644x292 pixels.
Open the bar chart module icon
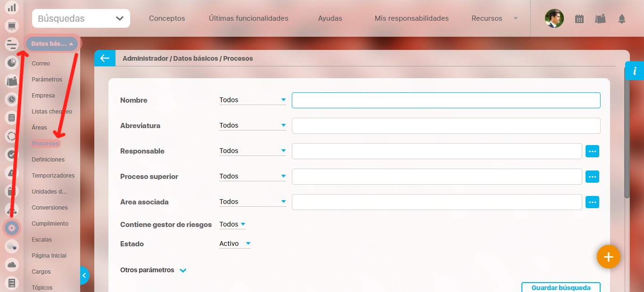[12, 8]
